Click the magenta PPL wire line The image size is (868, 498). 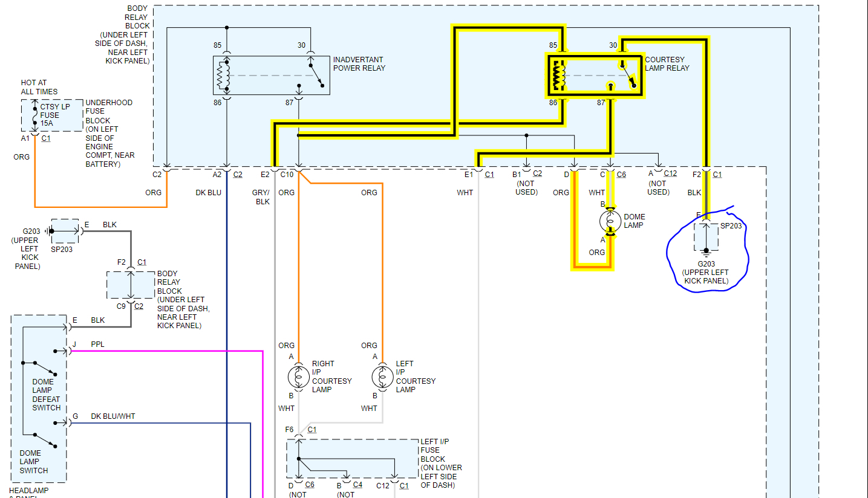[166, 351]
